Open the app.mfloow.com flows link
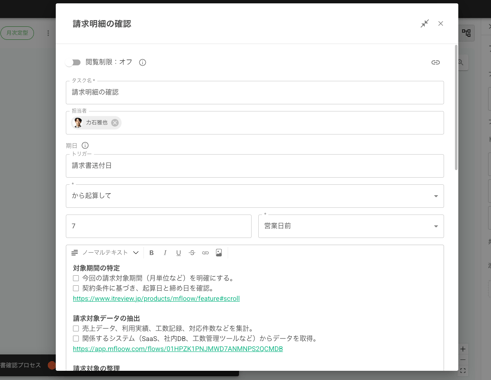 [x=178, y=349]
